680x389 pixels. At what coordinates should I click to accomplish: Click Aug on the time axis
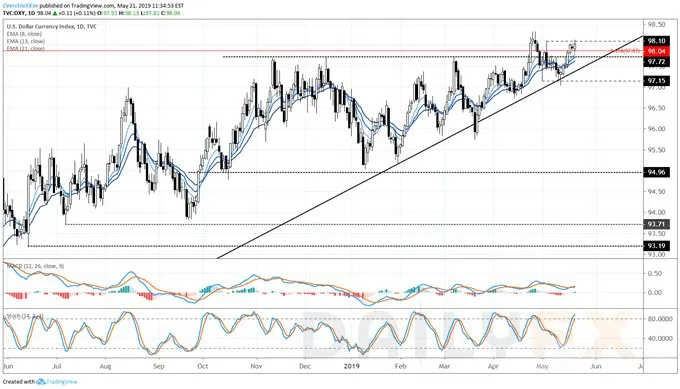click(x=105, y=366)
